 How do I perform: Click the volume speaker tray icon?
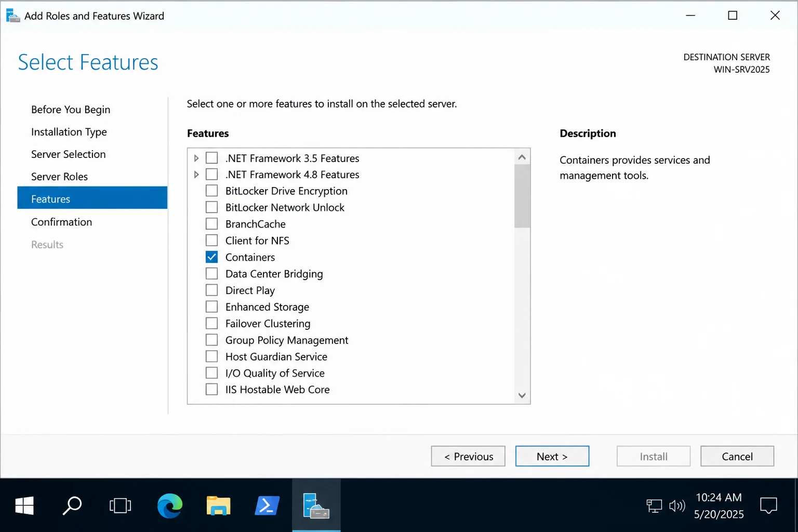pos(677,506)
